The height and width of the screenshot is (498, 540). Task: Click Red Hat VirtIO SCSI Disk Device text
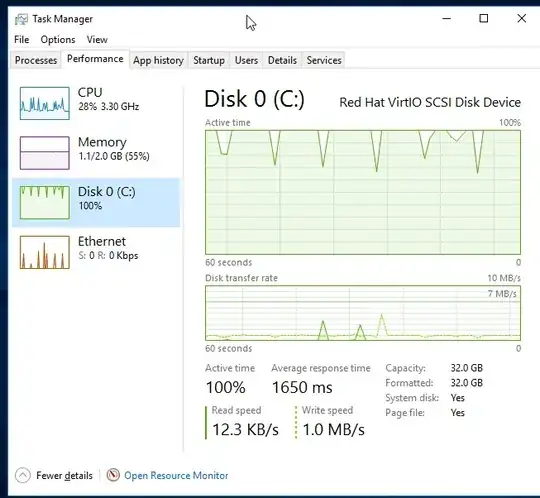[x=430, y=102]
